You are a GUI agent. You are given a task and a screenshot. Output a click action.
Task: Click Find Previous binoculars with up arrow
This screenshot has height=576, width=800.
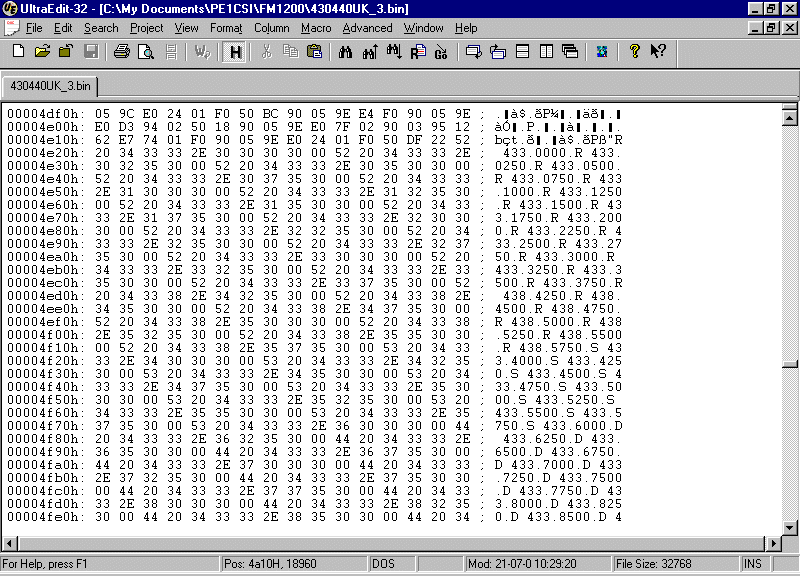pyautogui.click(x=369, y=52)
